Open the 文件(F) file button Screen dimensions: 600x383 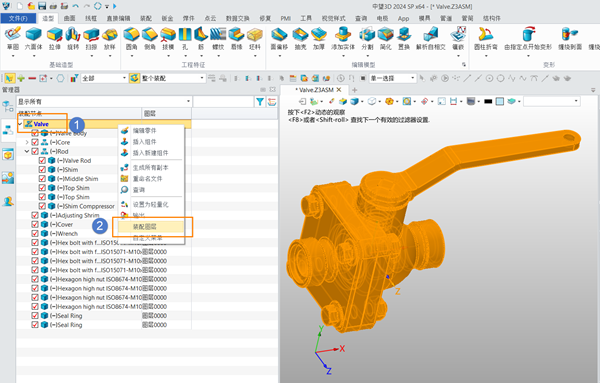18,18
